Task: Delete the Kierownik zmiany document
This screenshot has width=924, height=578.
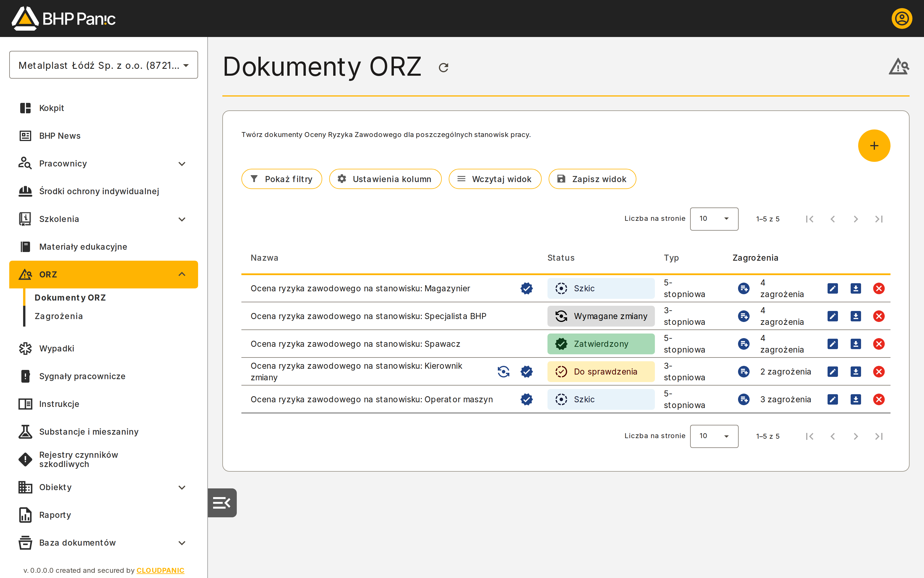Action: [x=879, y=372]
